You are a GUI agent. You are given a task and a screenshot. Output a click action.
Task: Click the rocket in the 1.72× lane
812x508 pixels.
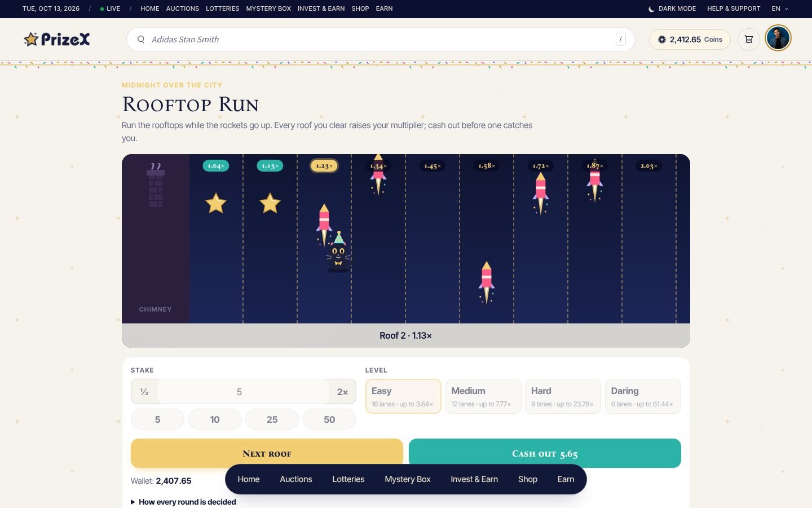[541, 193]
